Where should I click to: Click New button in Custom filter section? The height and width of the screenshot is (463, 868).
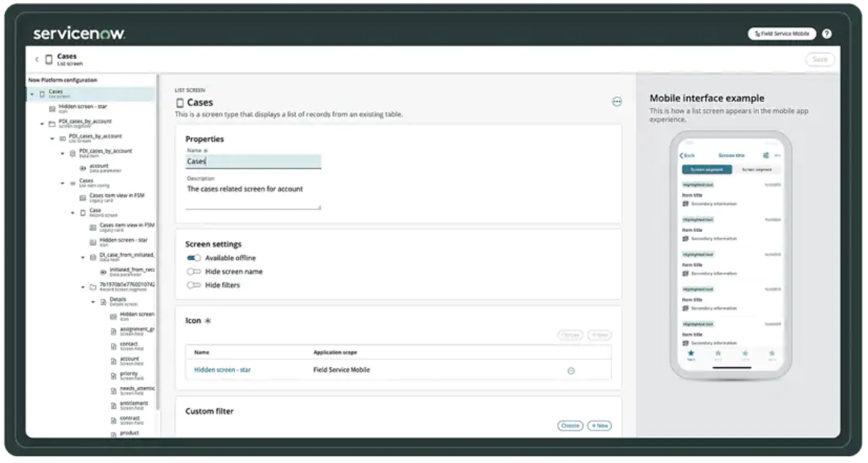(599, 426)
